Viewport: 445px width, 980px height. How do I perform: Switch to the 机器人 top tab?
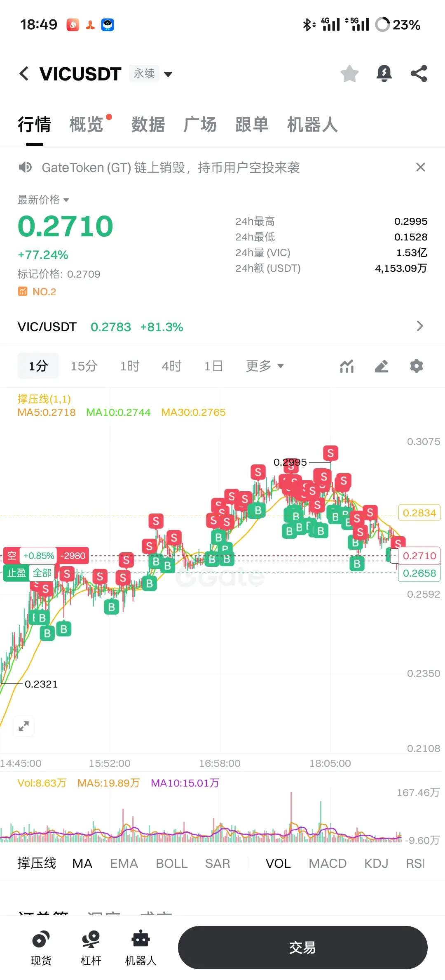point(312,125)
